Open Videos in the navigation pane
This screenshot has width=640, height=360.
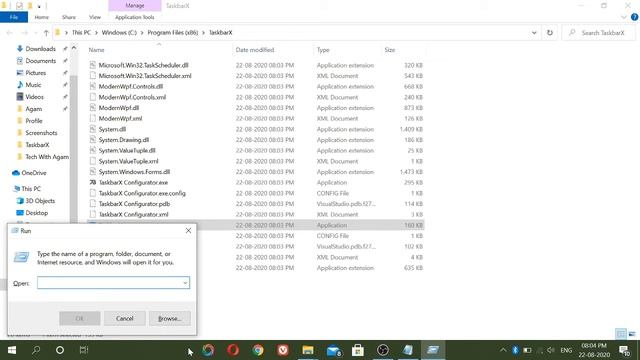pyautogui.click(x=34, y=97)
